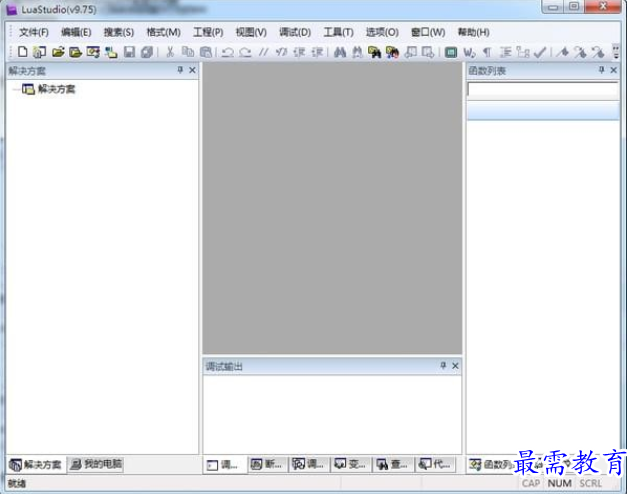Viewport: 635px width, 494px height.
Task: Pin the 调试输出 panel
Action: click(x=443, y=366)
